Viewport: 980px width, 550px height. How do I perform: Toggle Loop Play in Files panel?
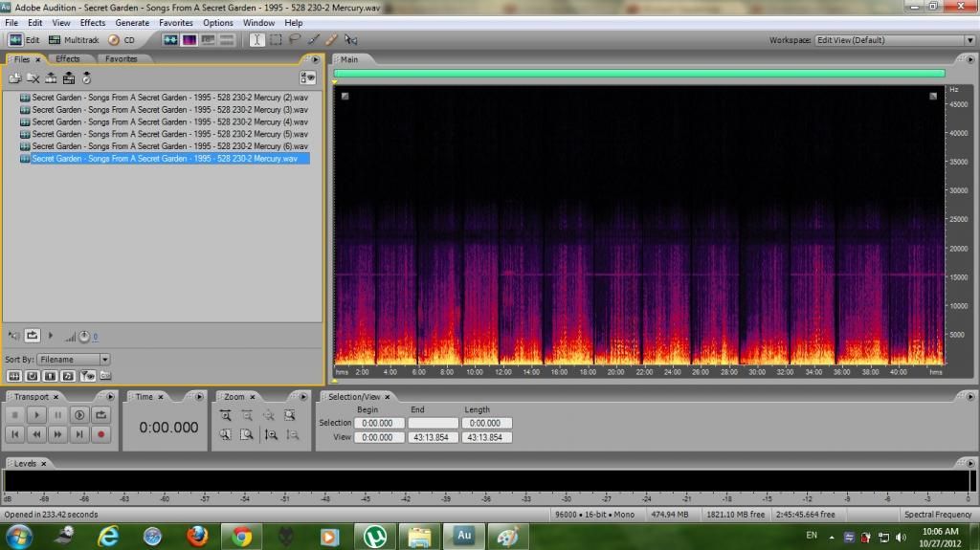(32, 336)
